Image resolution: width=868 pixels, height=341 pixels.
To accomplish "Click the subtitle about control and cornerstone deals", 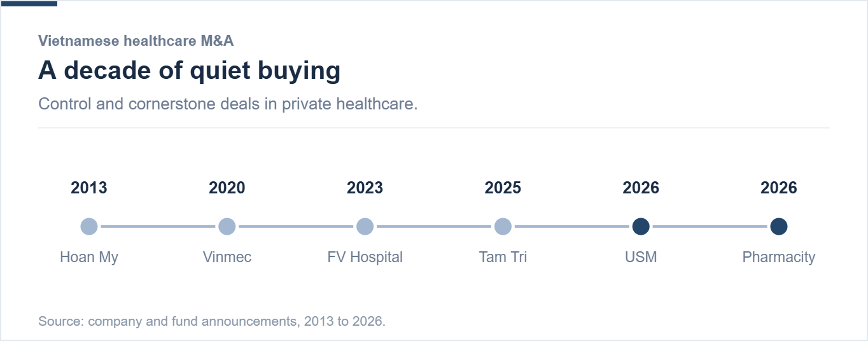I will tap(228, 104).
